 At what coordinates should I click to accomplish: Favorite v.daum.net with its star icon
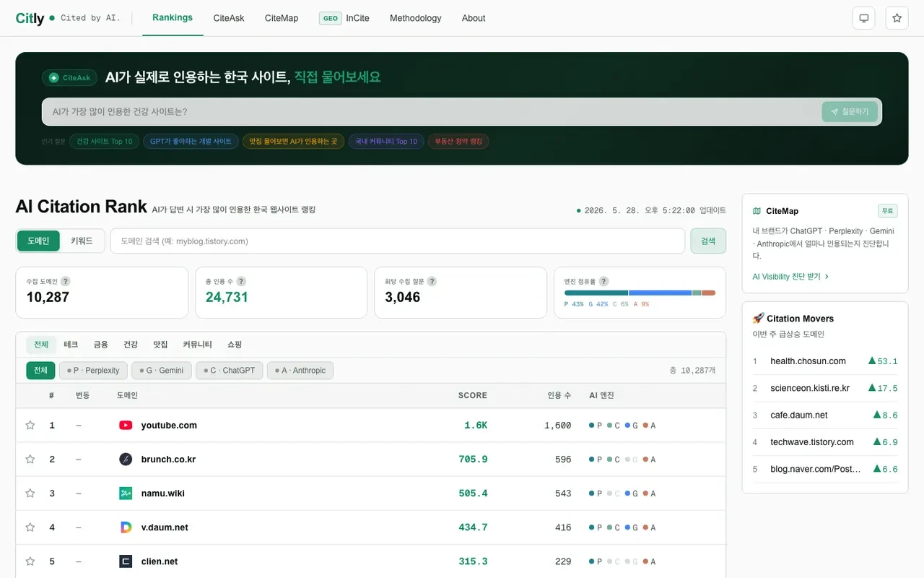tap(30, 527)
